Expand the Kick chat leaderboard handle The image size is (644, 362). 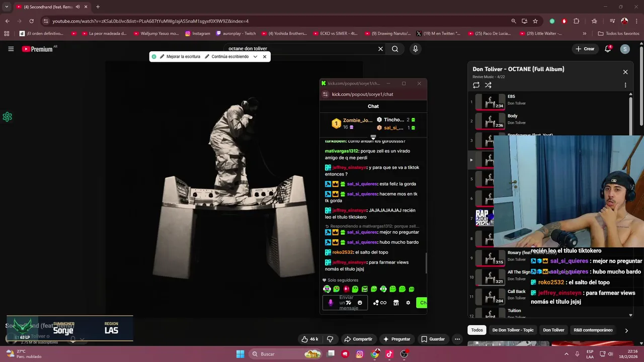(x=373, y=137)
